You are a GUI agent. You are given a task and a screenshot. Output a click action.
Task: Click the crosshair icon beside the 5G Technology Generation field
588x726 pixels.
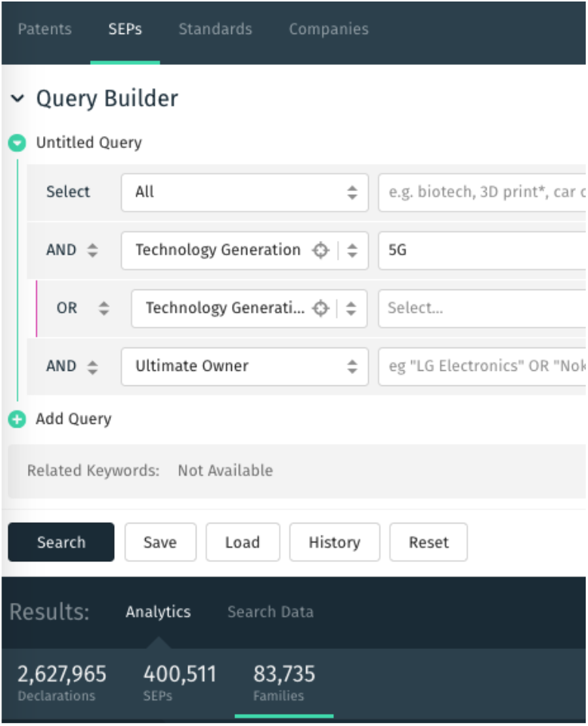pyautogui.click(x=320, y=251)
